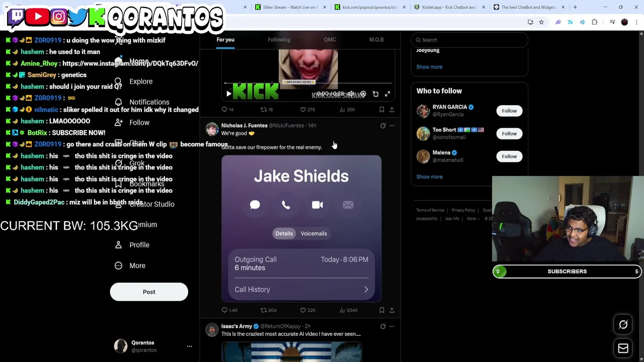Open Creator Studio in the sidebar

[x=143, y=204]
